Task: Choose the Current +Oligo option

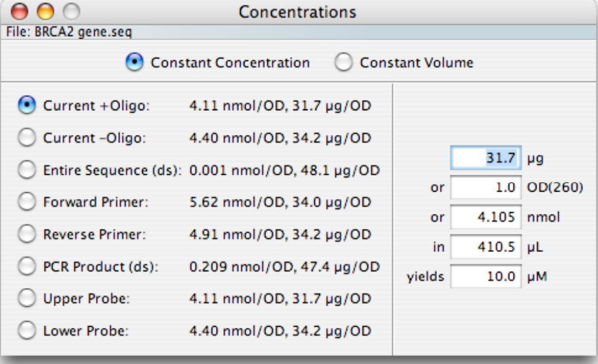Action: [27, 105]
